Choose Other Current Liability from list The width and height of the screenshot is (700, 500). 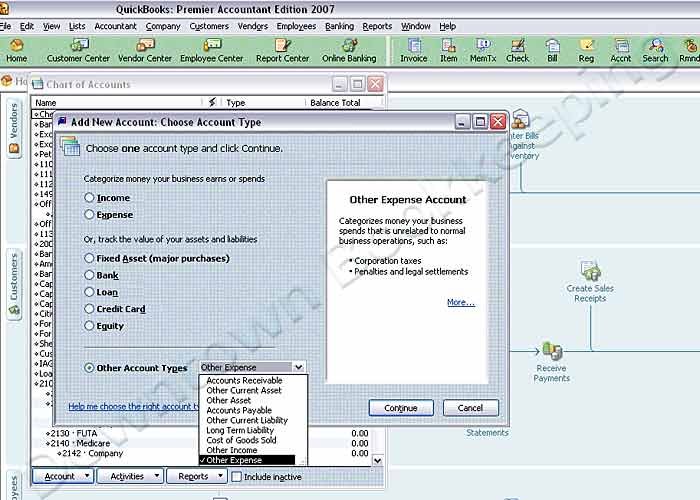click(247, 420)
